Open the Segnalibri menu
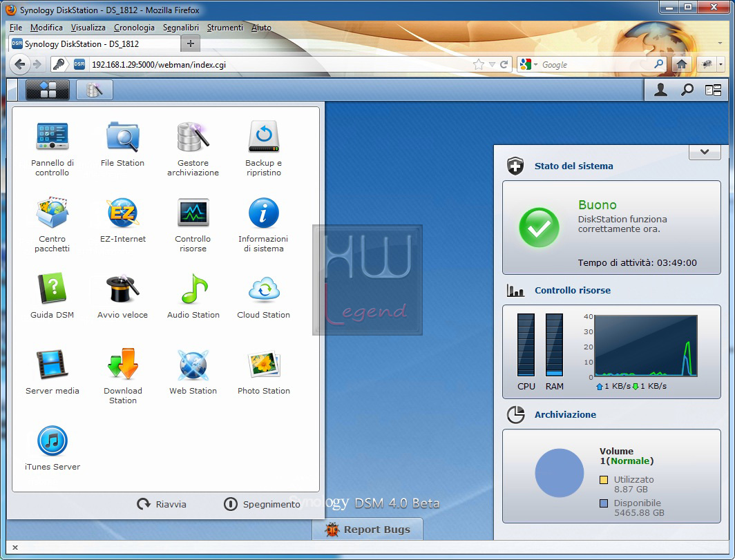Screen dimensions: 735x560 [181, 28]
